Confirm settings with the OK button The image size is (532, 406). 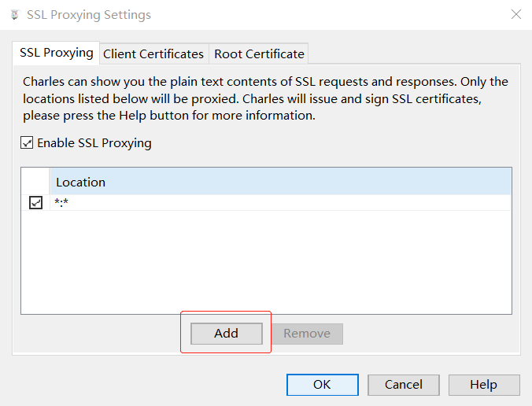pyautogui.click(x=322, y=385)
